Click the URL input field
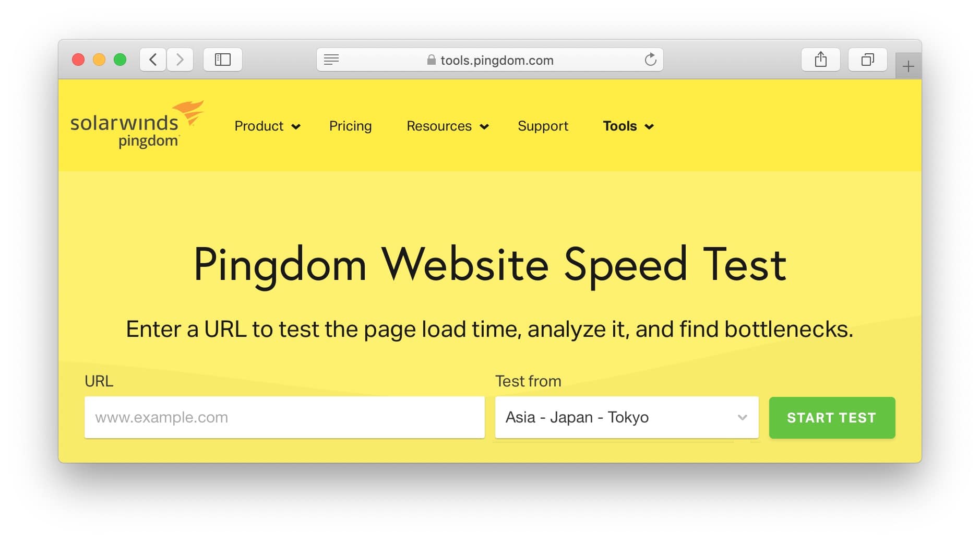This screenshot has width=980, height=540. (x=284, y=417)
